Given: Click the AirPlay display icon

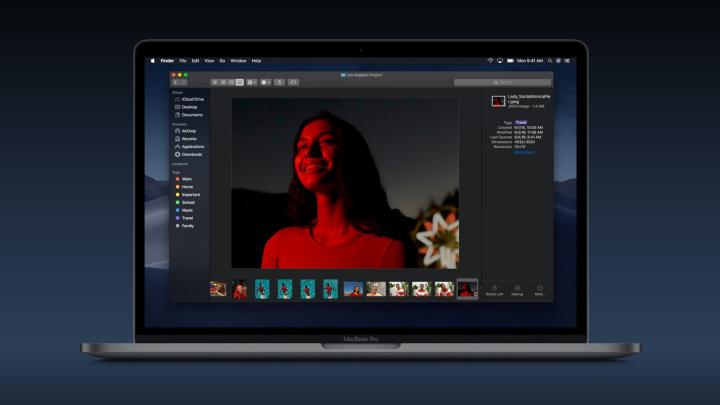Looking at the screenshot, I should (x=500, y=61).
